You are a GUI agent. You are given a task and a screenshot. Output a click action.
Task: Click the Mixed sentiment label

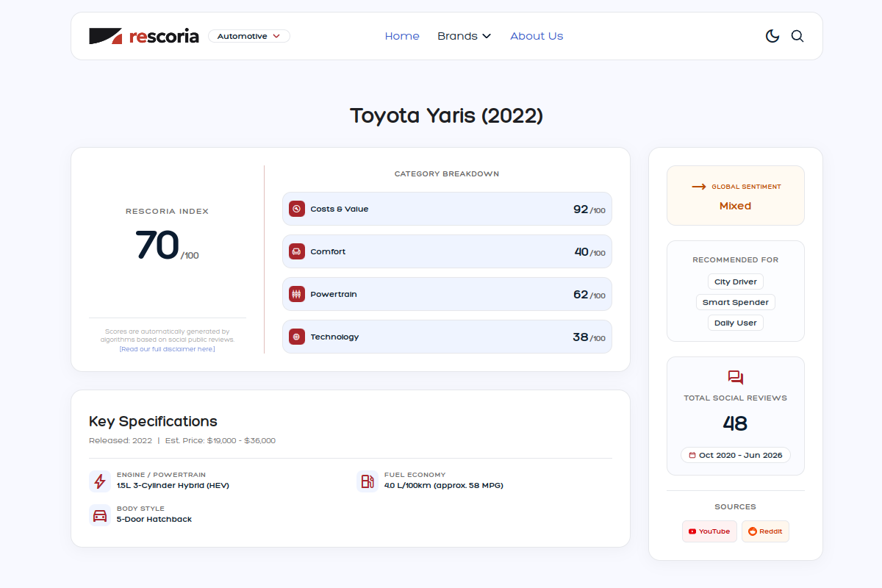tap(736, 206)
